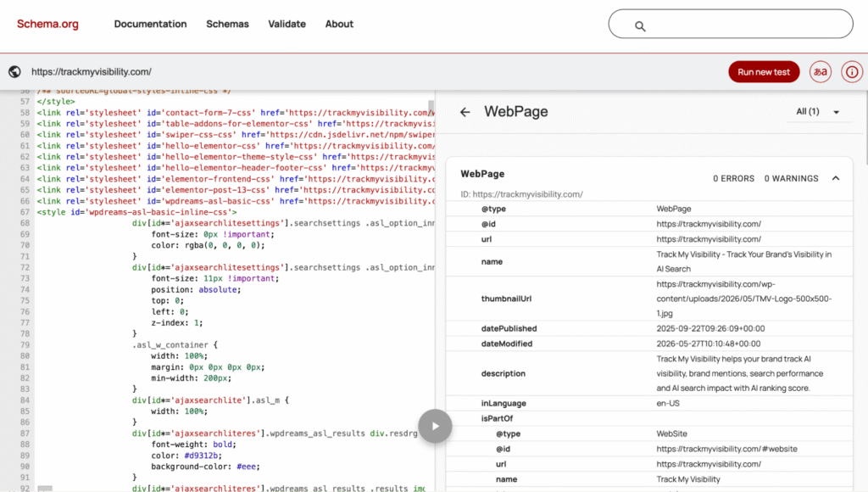Open the All (1) filter dropdown

coord(818,112)
